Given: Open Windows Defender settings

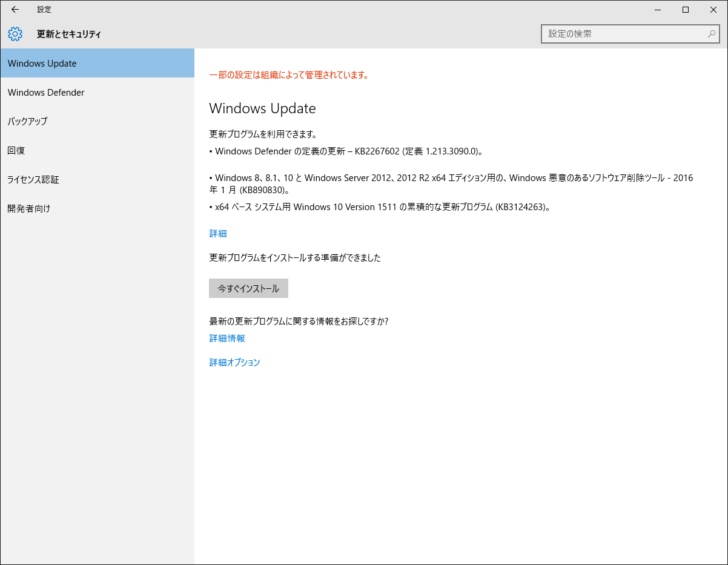Looking at the screenshot, I should [98, 92].
